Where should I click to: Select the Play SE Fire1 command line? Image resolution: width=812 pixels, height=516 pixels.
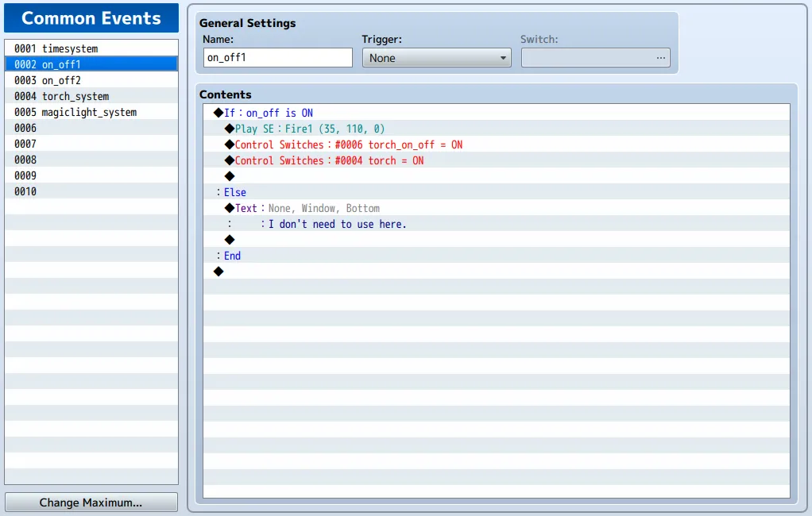point(496,129)
